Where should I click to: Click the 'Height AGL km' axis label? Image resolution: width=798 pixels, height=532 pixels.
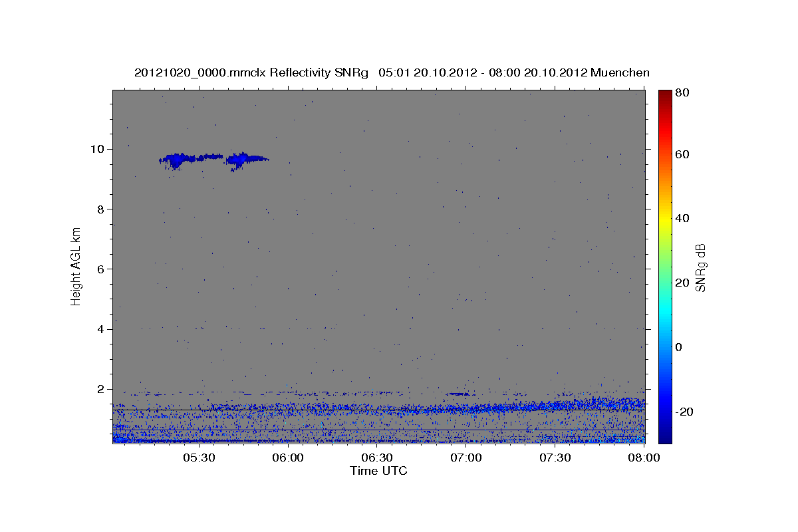click(76, 267)
